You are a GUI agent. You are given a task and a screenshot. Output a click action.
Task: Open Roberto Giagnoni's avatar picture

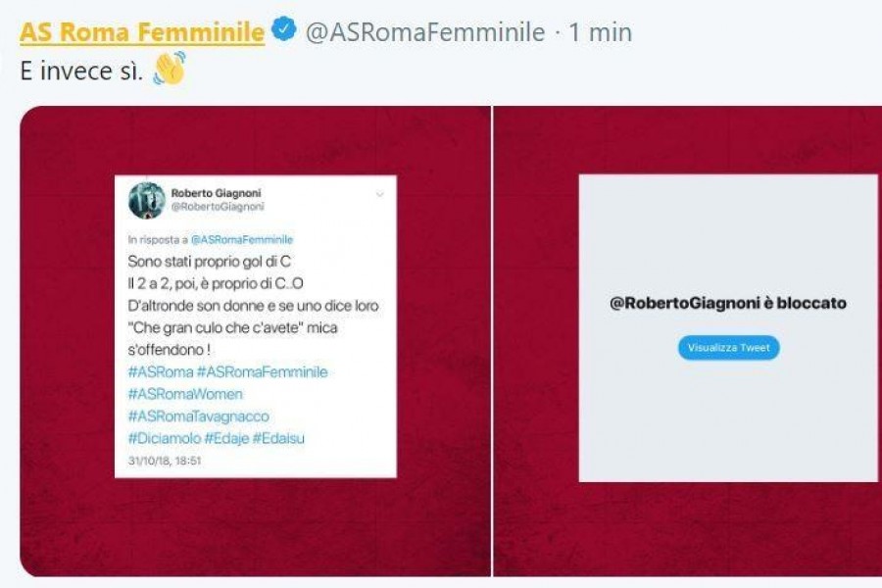147,200
